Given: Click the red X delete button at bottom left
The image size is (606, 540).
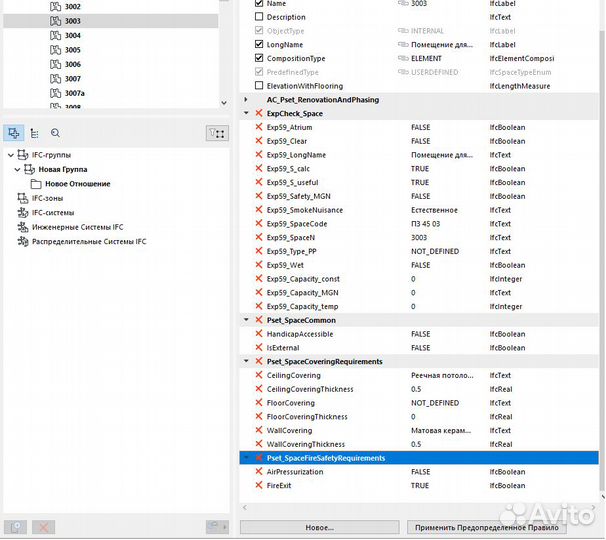Looking at the screenshot, I should pyautogui.click(x=43, y=526).
